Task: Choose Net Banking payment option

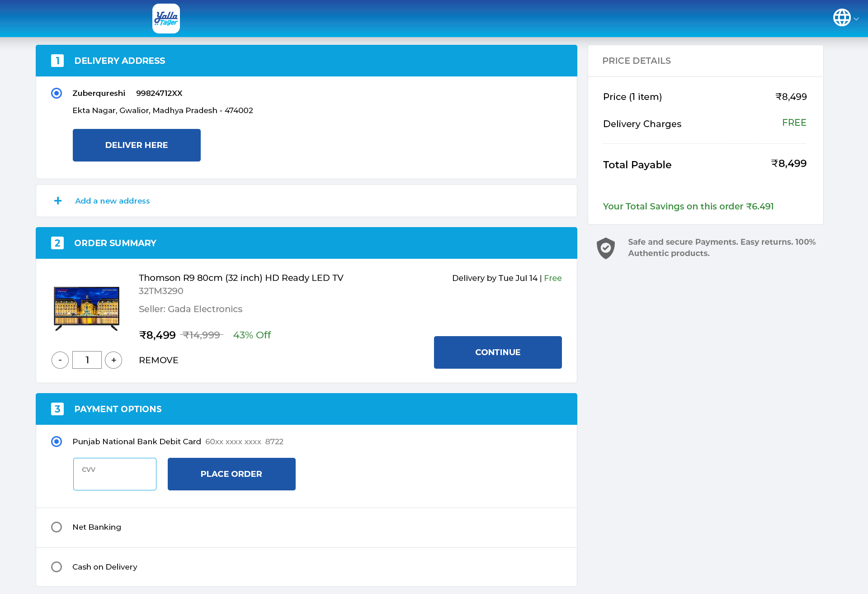Action: coord(57,527)
